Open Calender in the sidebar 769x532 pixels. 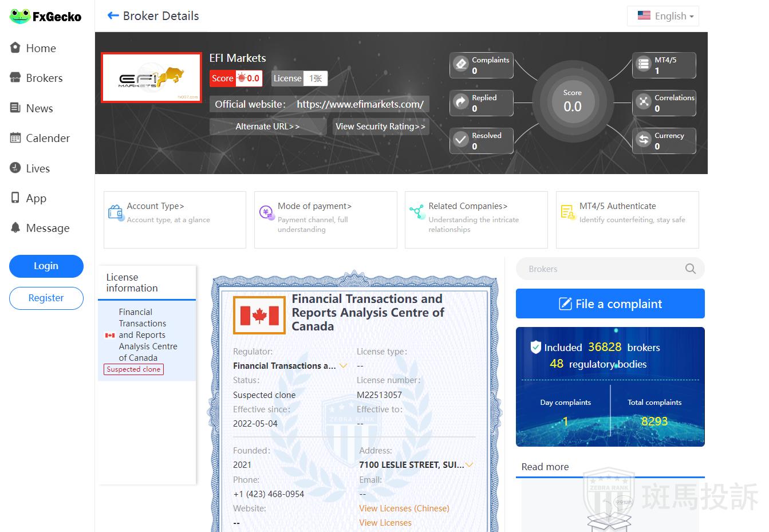(48, 138)
